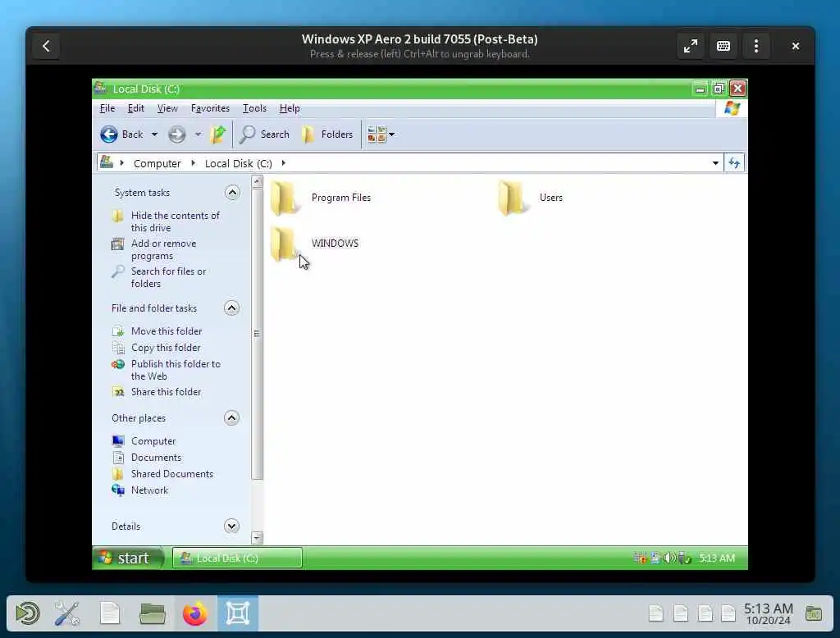Open the folder icon at host panel right
The height and width of the screenshot is (638, 840).
coord(814,613)
